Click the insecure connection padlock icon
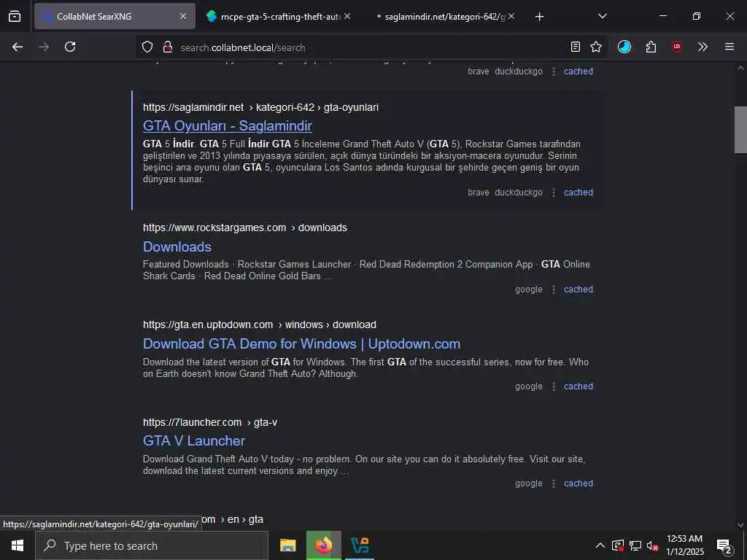Viewport: 747px width, 560px height. (168, 47)
